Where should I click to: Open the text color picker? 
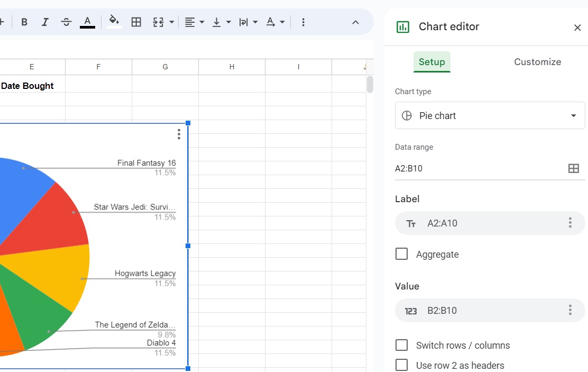pyautogui.click(x=87, y=22)
